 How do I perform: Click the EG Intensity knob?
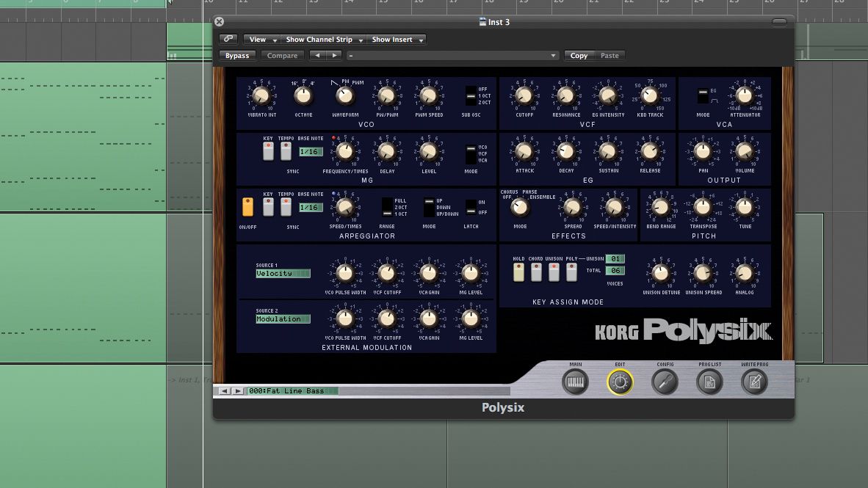608,95
